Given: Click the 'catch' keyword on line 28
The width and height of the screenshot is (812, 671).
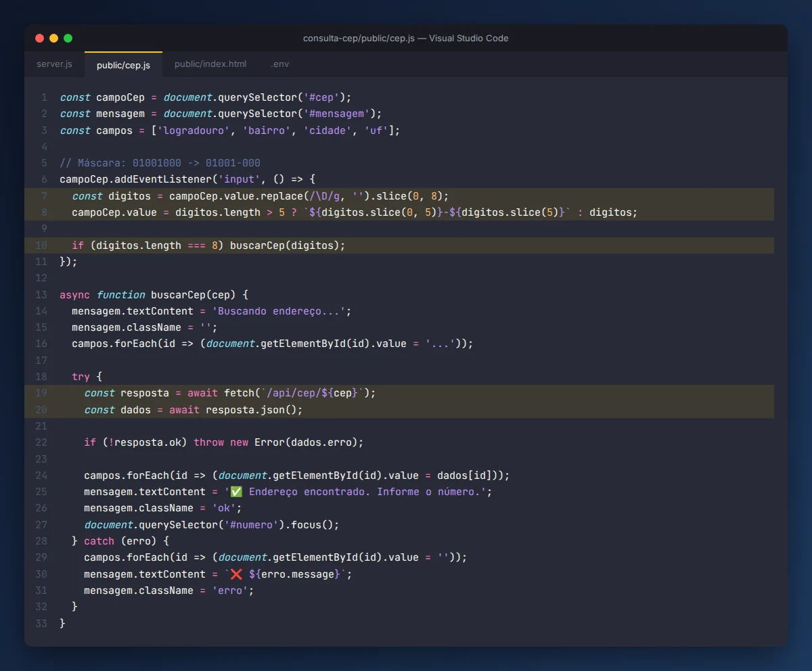Looking at the screenshot, I should (99, 542).
